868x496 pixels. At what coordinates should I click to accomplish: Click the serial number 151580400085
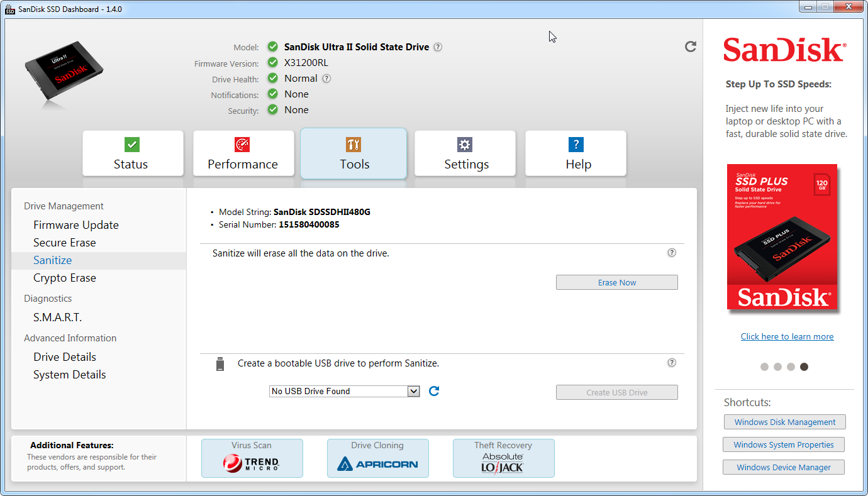click(x=309, y=224)
